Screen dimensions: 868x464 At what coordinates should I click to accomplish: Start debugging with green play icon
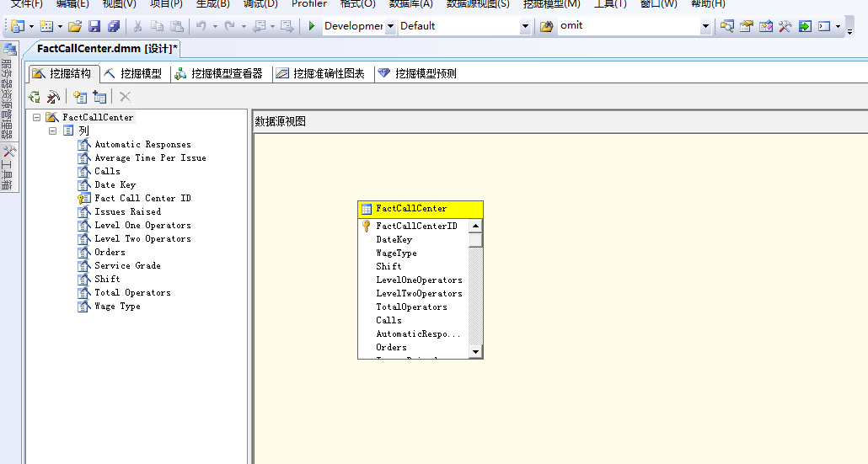click(x=312, y=26)
